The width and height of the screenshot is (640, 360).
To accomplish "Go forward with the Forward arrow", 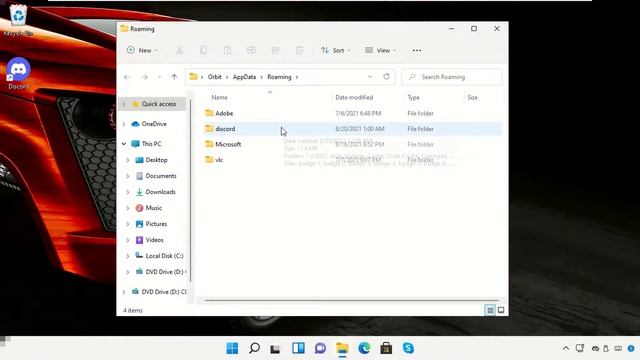I will [144, 77].
